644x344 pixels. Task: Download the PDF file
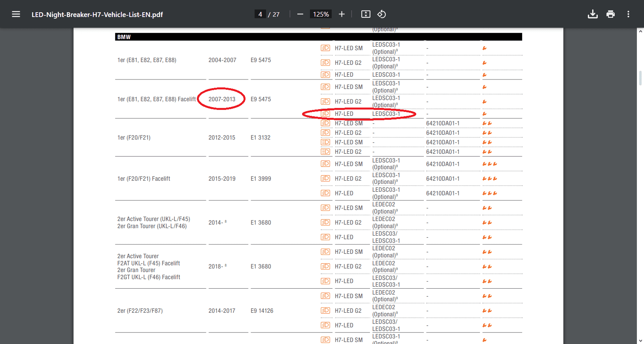pyautogui.click(x=593, y=14)
